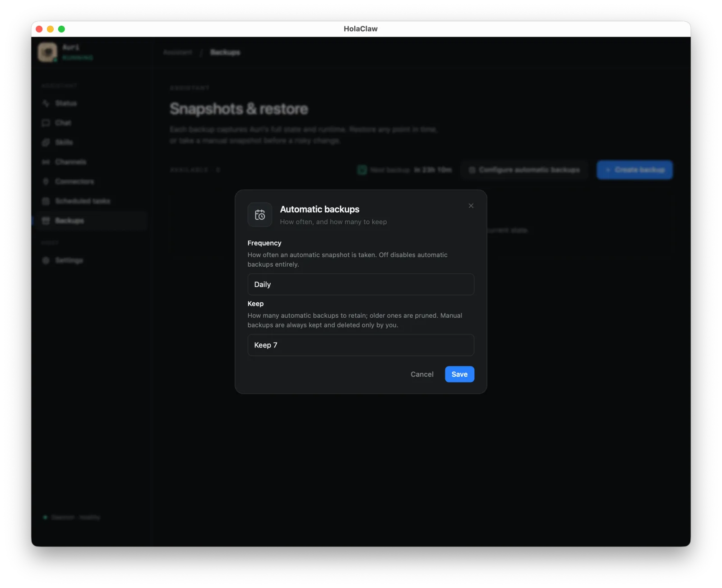Click the Snapshots & restore heading

point(239,109)
